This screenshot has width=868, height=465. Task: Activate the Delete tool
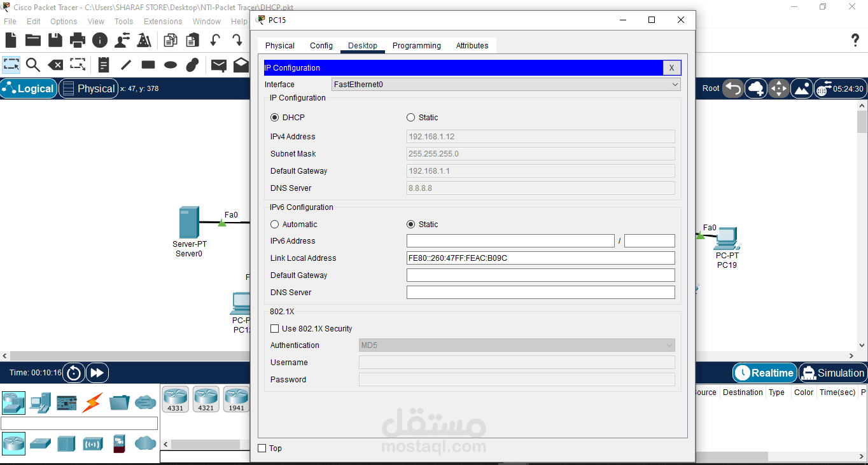(55, 65)
